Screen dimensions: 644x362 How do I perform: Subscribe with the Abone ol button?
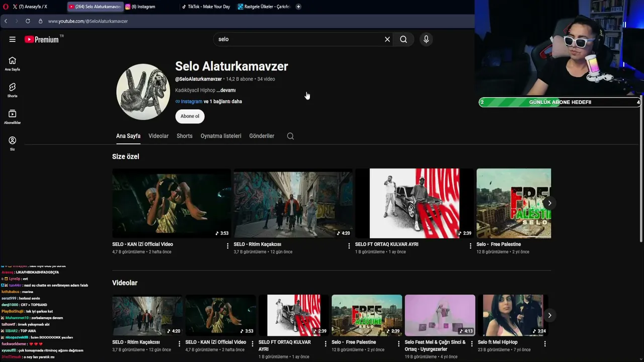click(x=190, y=116)
